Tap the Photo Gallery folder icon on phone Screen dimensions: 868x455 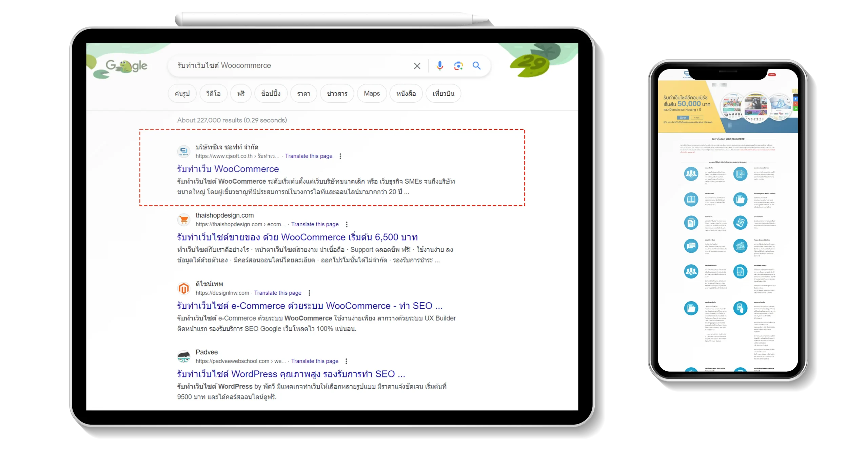click(740, 200)
